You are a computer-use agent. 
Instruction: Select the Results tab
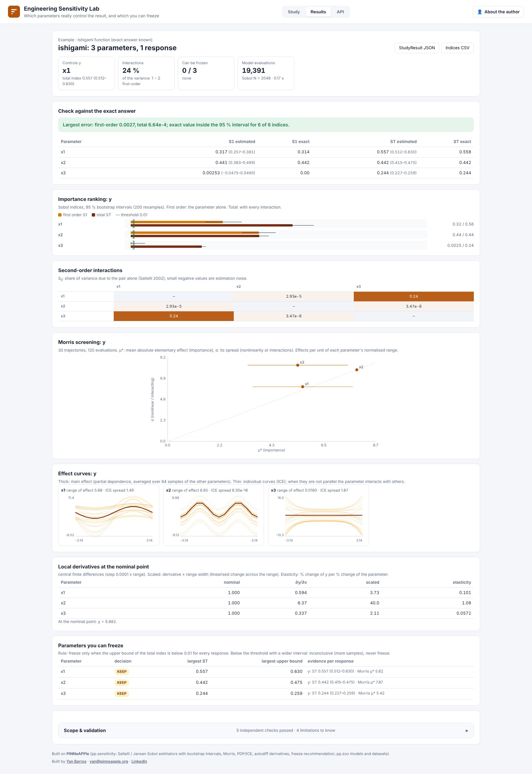pyautogui.click(x=318, y=12)
